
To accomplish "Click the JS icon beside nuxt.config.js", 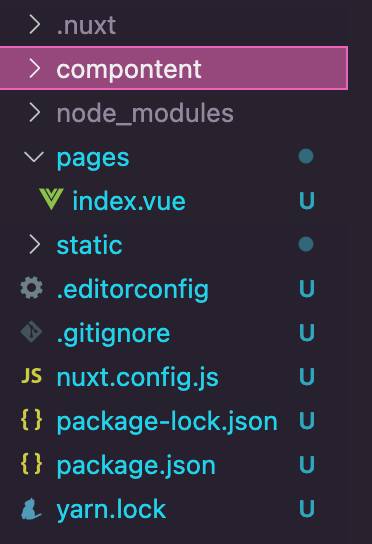I will pos(31,376).
